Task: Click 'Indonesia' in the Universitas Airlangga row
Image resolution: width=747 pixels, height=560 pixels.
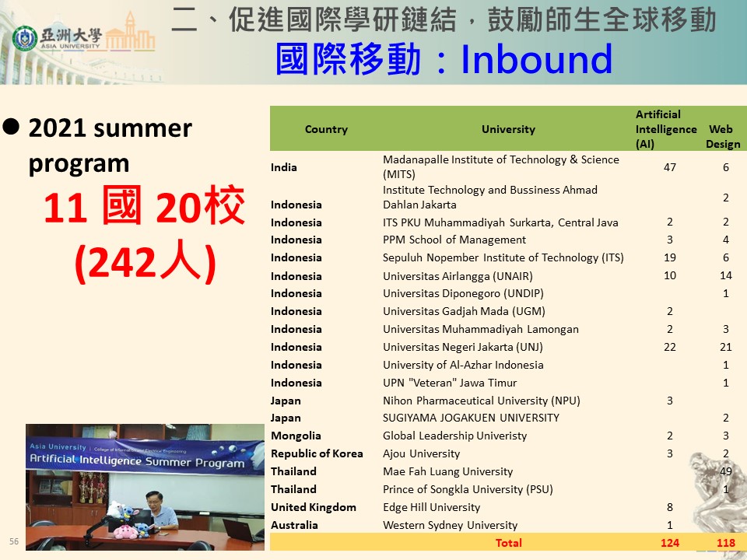Action: pos(296,276)
